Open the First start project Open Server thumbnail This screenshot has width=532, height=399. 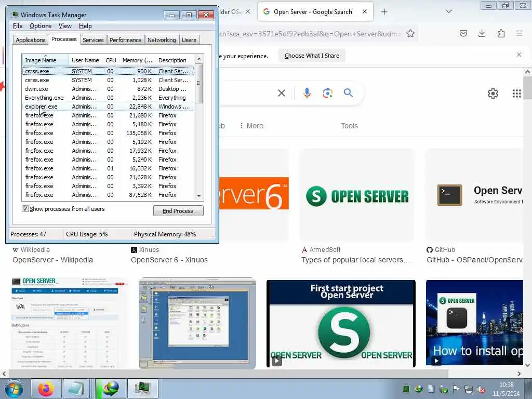pyautogui.click(x=341, y=323)
